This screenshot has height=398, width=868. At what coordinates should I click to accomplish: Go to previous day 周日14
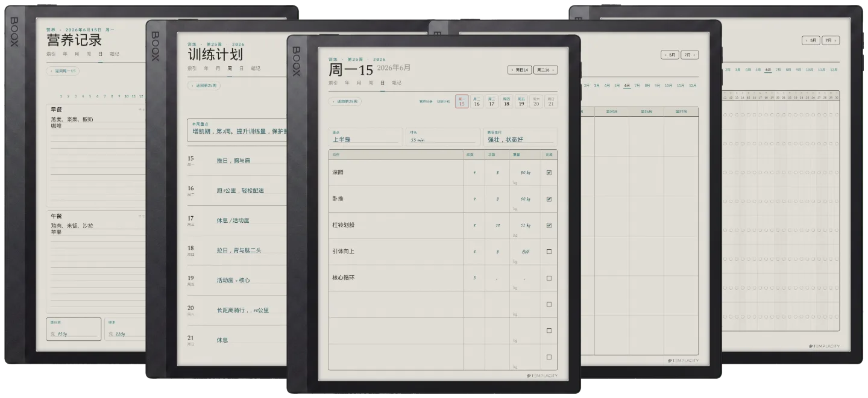[520, 70]
